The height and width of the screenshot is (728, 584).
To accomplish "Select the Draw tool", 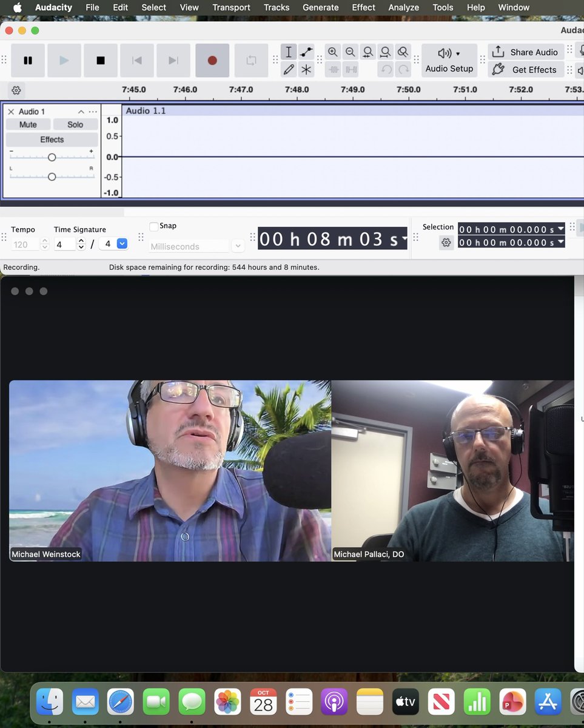I will (288, 69).
